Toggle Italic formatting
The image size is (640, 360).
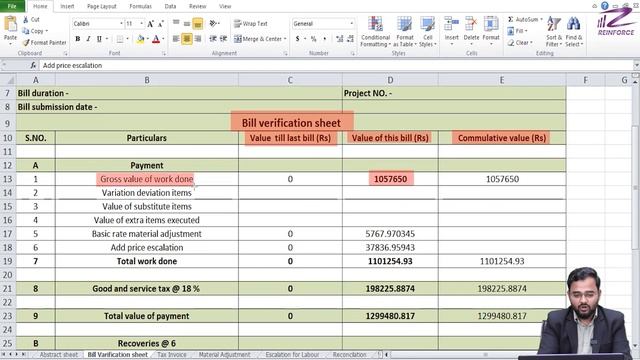click(x=88, y=39)
